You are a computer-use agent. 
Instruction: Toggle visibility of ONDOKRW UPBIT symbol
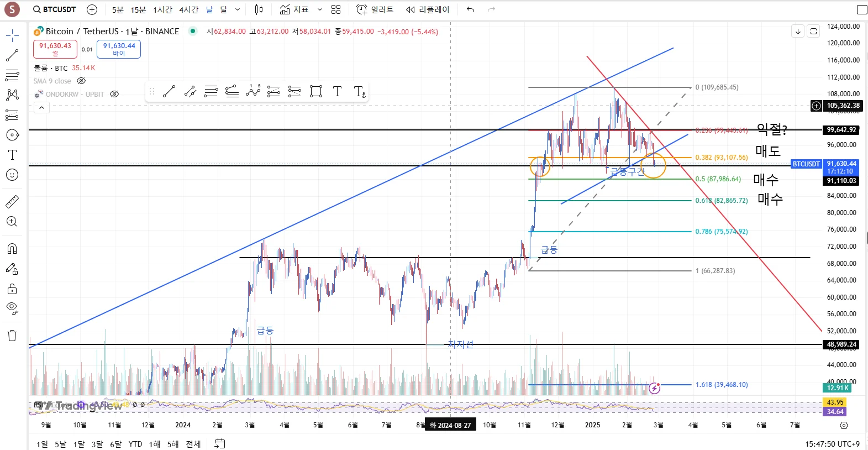pyautogui.click(x=114, y=94)
